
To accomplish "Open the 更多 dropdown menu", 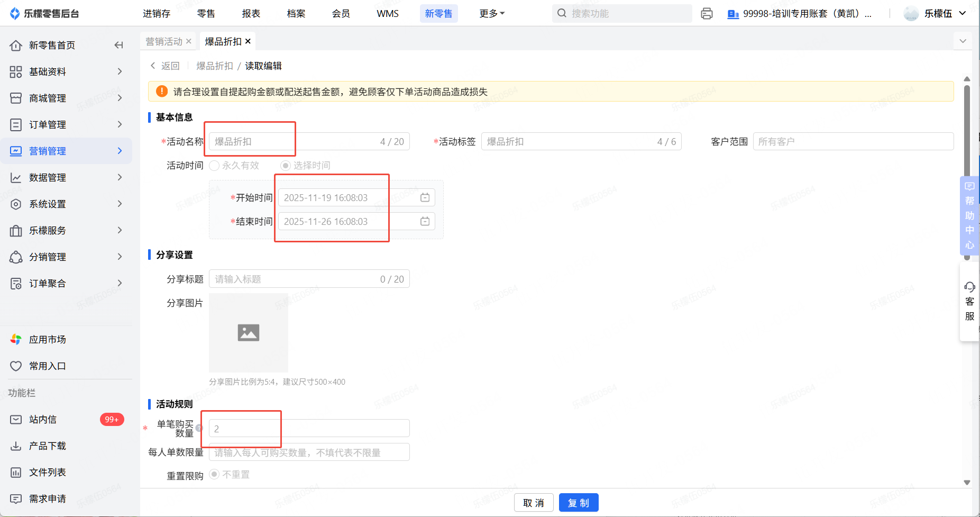I will point(492,13).
